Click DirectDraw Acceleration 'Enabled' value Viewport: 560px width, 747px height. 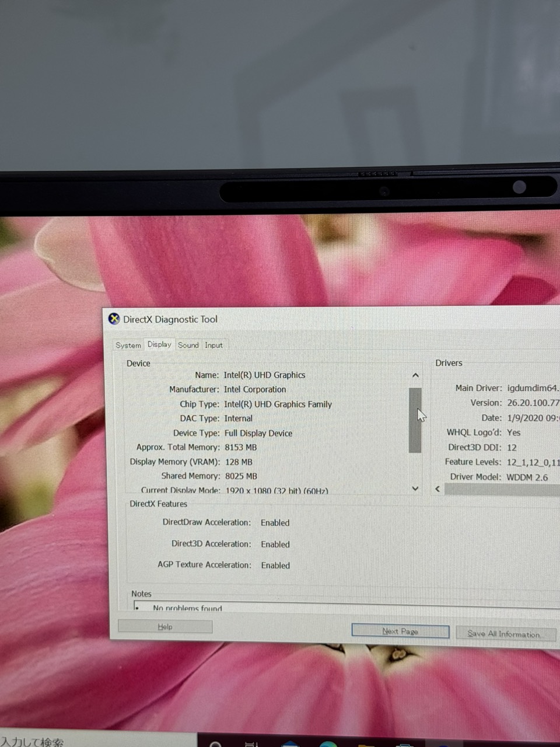(x=275, y=523)
